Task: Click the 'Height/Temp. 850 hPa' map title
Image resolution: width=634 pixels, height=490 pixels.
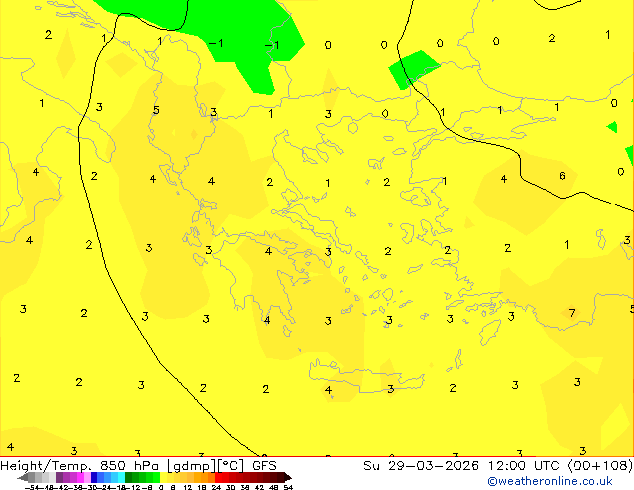Action: tap(79, 466)
